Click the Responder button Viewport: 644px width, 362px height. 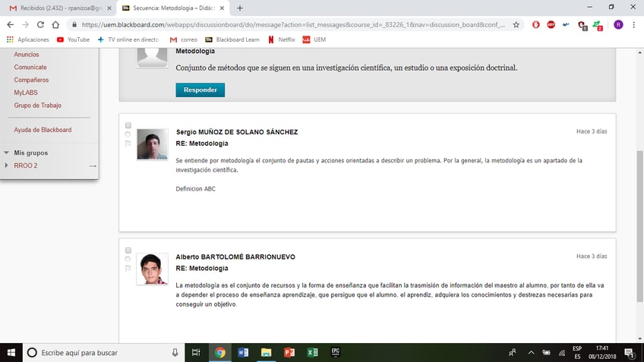point(200,90)
